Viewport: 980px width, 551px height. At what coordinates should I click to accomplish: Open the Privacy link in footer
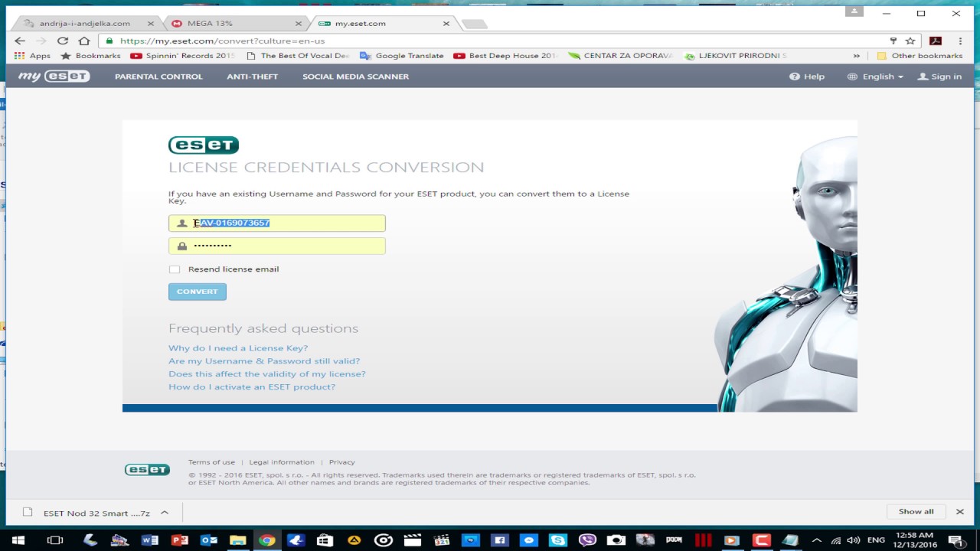341,462
